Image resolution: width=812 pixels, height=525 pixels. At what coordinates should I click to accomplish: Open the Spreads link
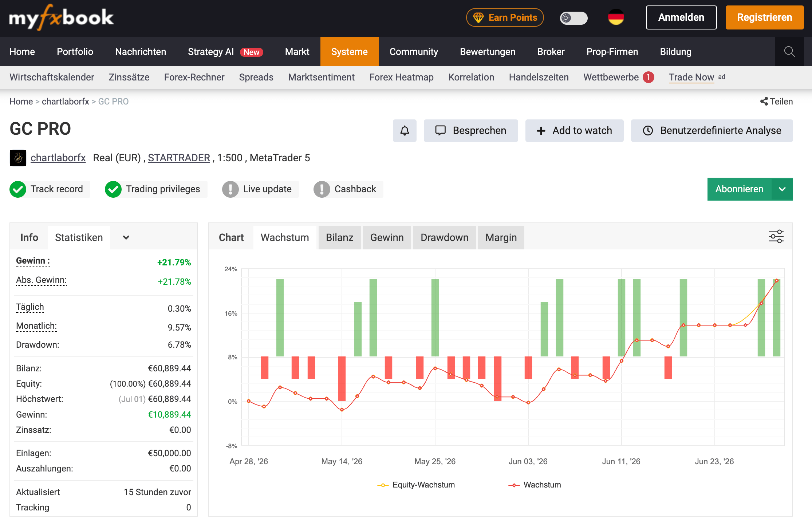point(256,77)
